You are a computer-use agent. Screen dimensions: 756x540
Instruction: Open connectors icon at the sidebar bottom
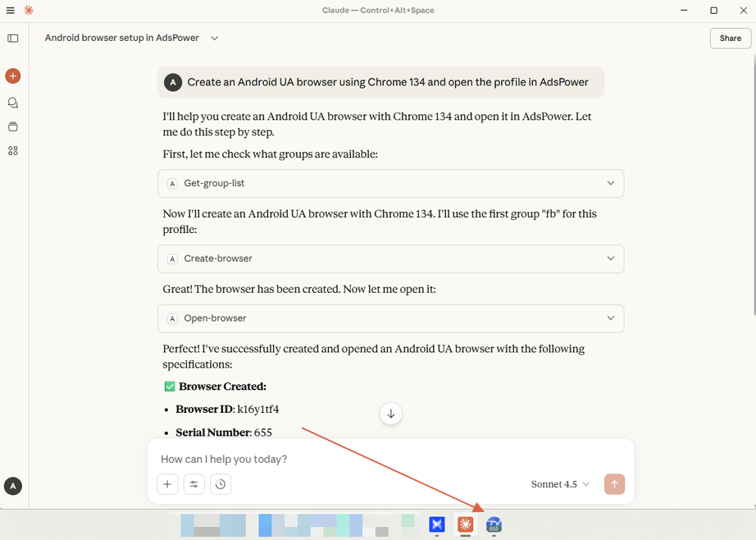[12, 151]
